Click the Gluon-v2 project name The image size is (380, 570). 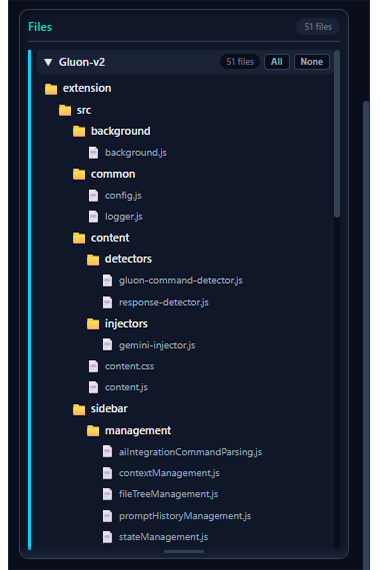pyautogui.click(x=82, y=62)
